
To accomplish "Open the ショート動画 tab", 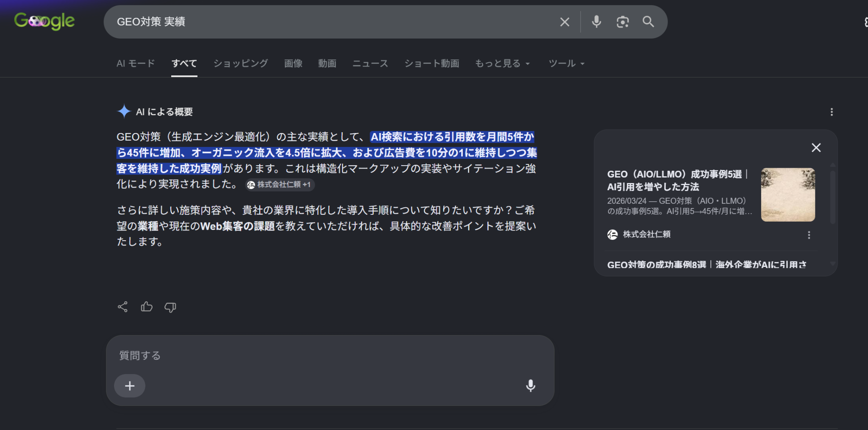I will coord(432,64).
